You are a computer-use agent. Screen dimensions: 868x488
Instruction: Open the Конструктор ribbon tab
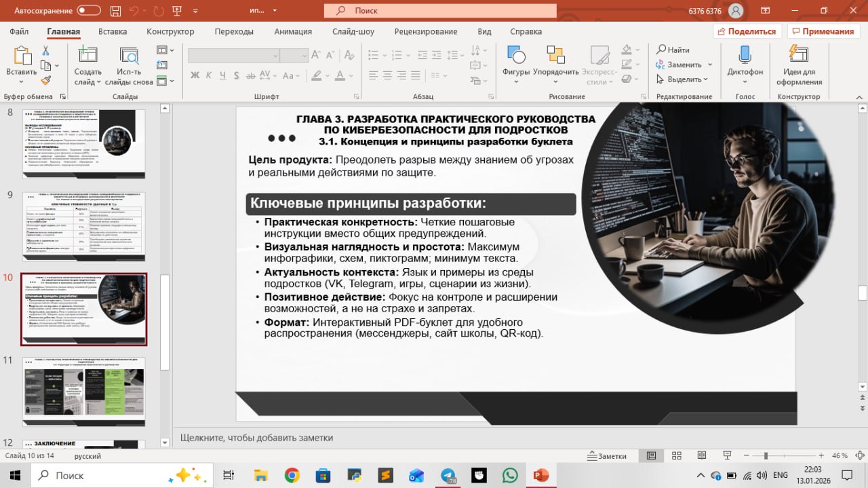170,31
